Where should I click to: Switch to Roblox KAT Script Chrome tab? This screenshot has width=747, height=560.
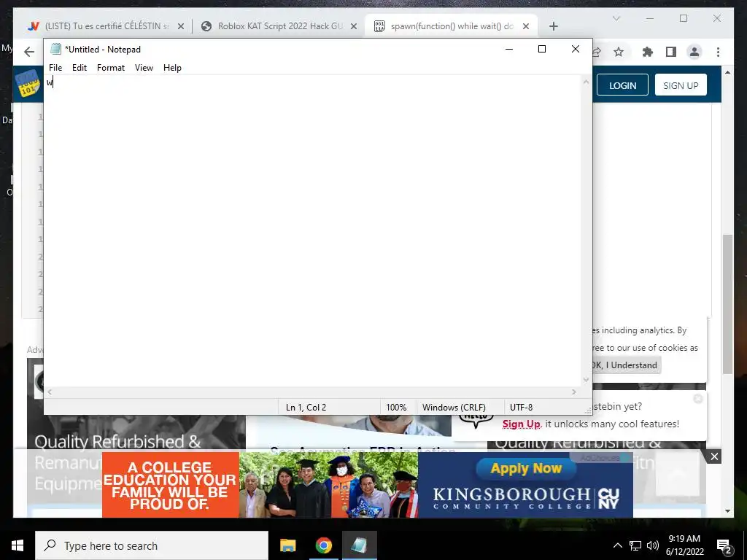pos(279,26)
